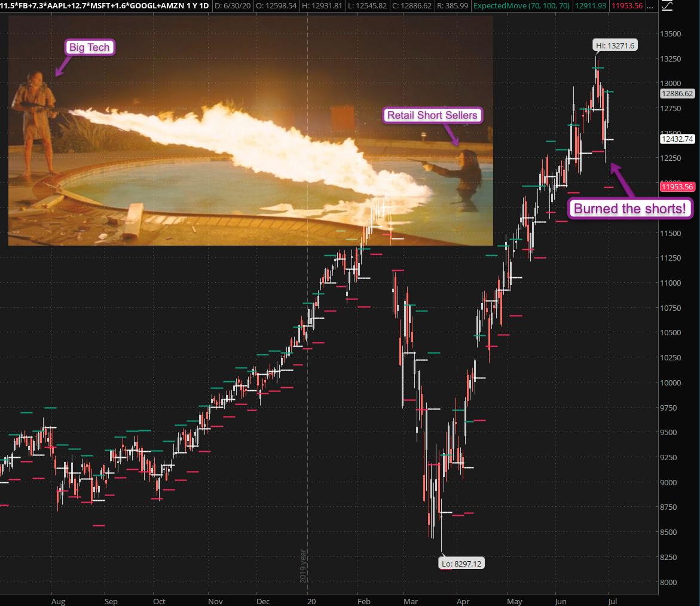Image resolution: width=700 pixels, height=606 pixels.
Task: Click the 13500 price axis label
Action: click(671, 34)
